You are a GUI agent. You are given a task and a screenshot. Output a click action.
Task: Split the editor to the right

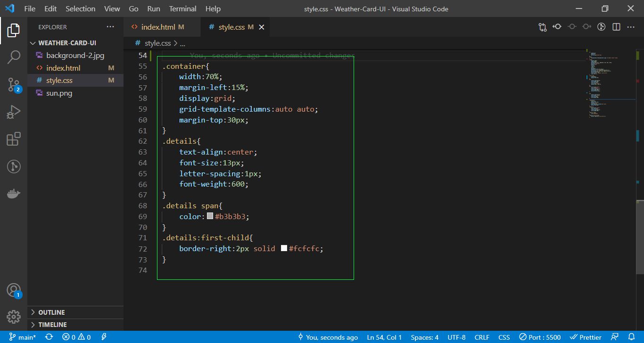(616, 27)
